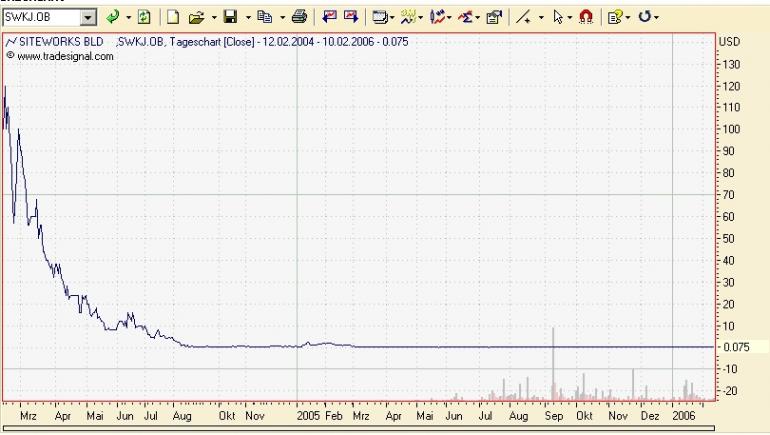Print the chart using printer icon
The height and width of the screenshot is (435, 770).
pyautogui.click(x=299, y=17)
